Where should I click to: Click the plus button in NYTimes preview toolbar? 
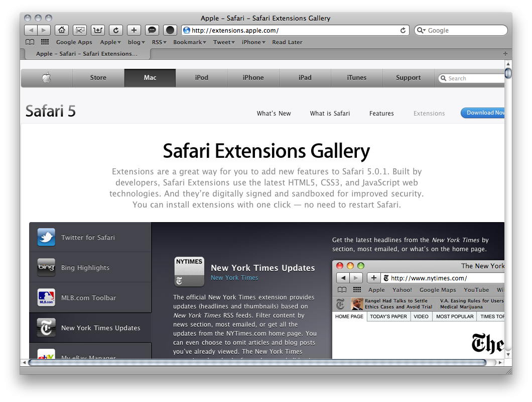(x=373, y=278)
